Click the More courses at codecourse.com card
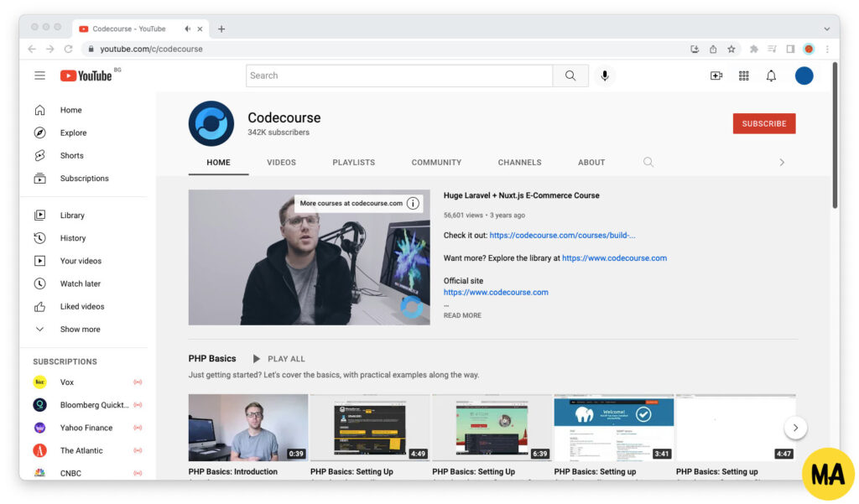This screenshot has width=859, height=504. tap(359, 203)
